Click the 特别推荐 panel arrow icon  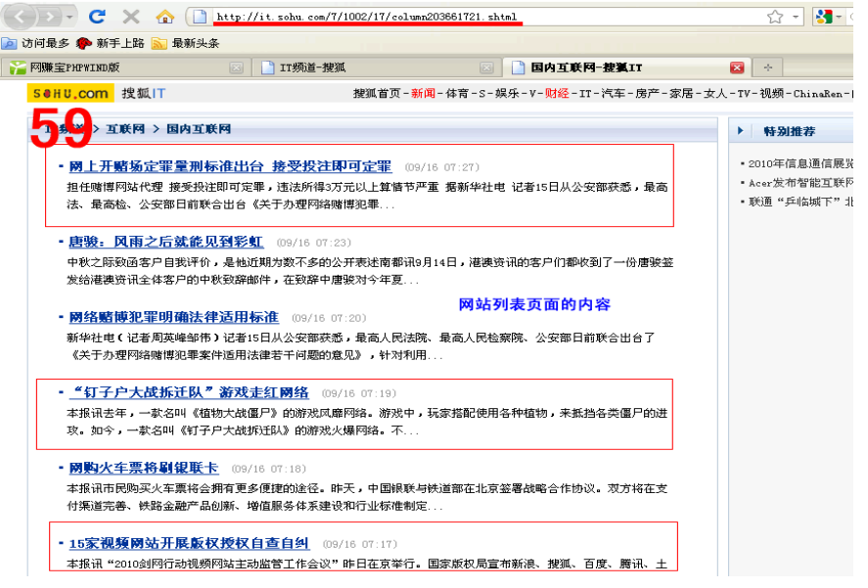[741, 131]
